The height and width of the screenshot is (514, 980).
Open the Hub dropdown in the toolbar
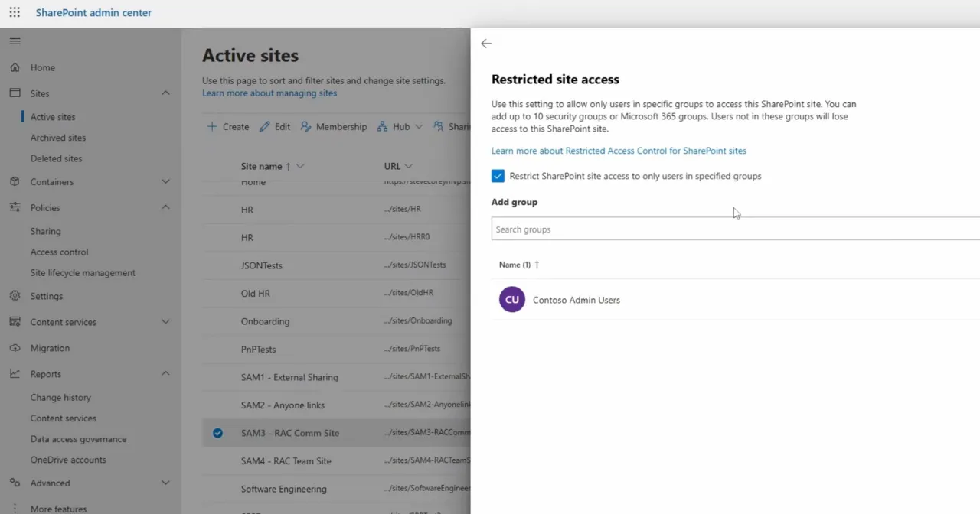400,126
